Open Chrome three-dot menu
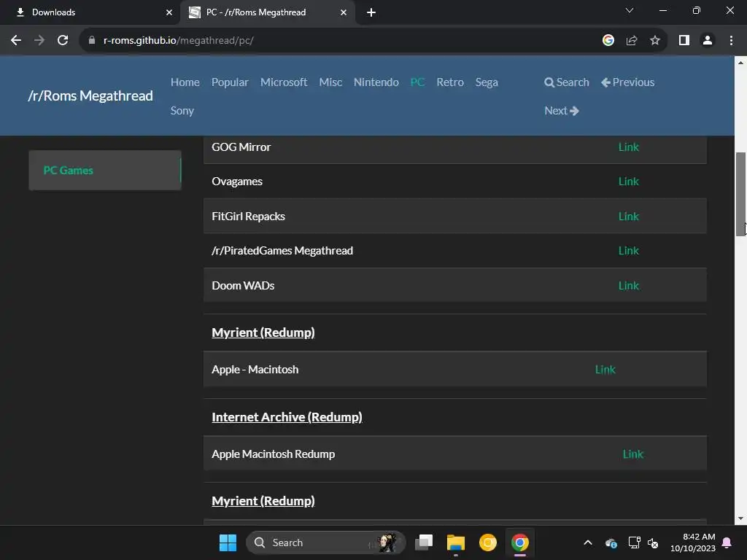Viewport: 747px width, 560px height. [731, 41]
